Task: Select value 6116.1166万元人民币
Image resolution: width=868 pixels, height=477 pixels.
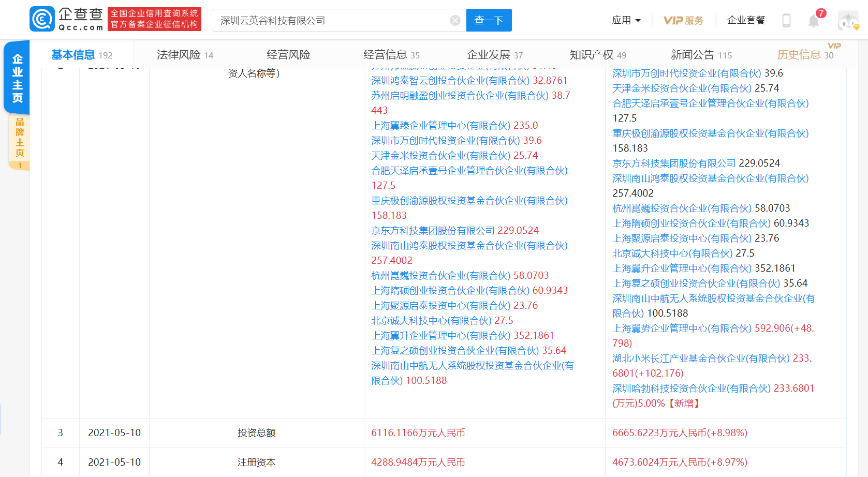Action: tap(418, 433)
